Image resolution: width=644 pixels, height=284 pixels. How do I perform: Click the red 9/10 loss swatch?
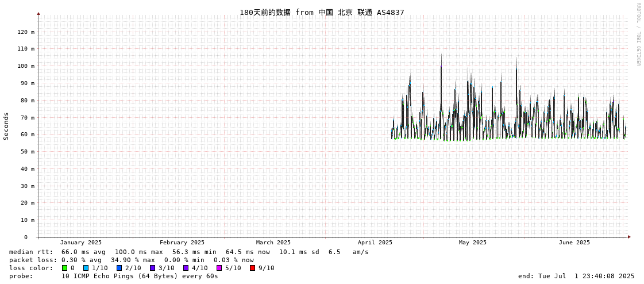click(252, 268)
